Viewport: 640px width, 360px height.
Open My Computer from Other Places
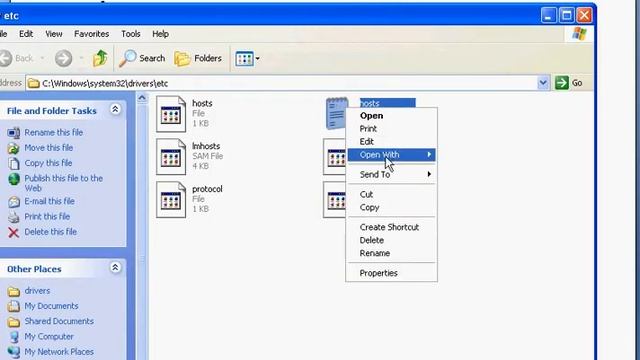(49, 336)
